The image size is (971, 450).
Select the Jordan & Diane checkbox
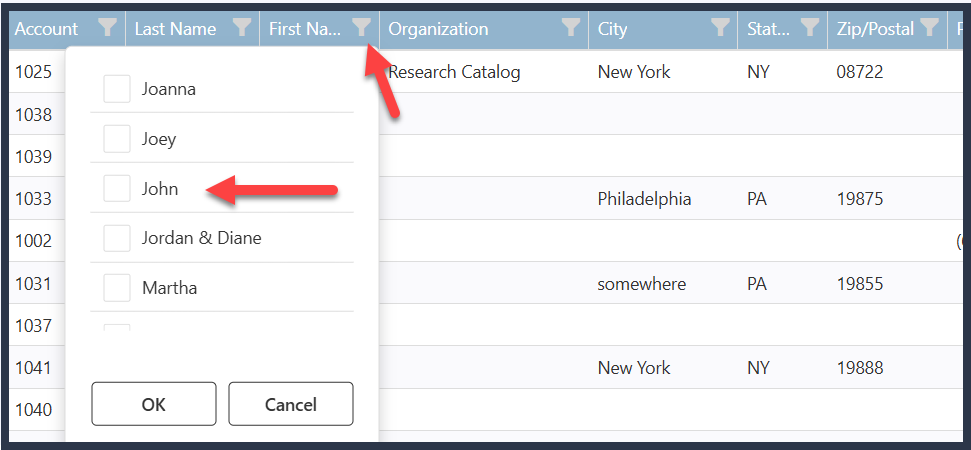pos(117,238)
